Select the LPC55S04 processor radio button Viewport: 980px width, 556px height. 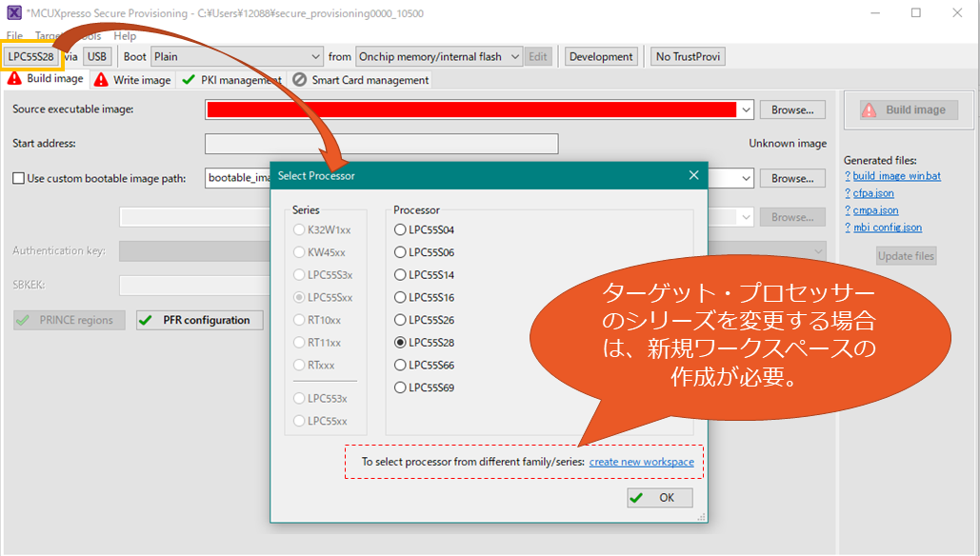pyautogui.click(x=400, y=229)
